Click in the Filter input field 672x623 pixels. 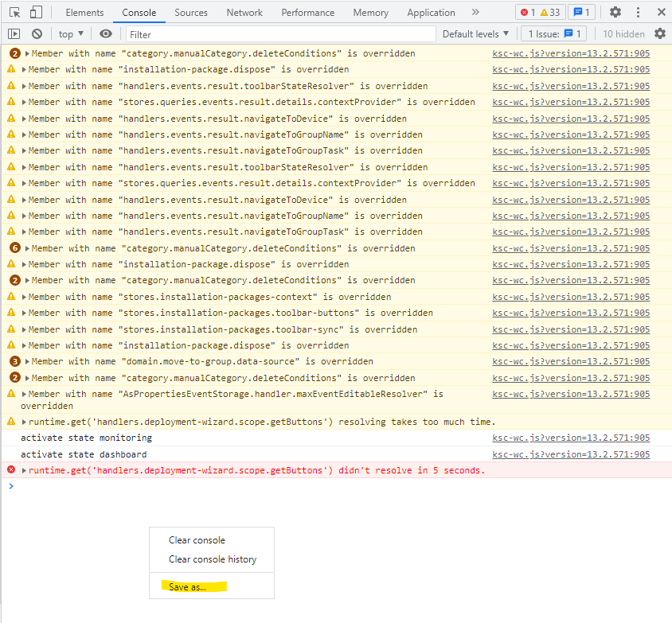(x=279, y=34)
